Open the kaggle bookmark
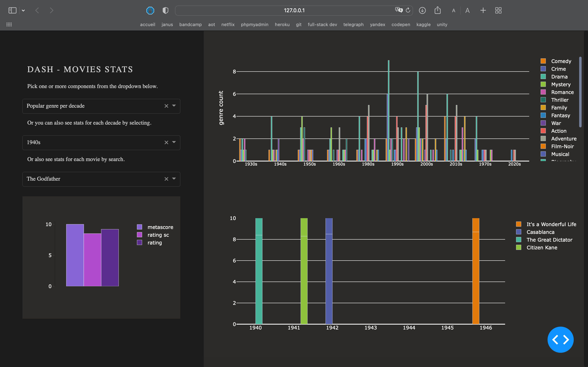Viewport: 588px width, 367px height. click(x=423, y=24)
